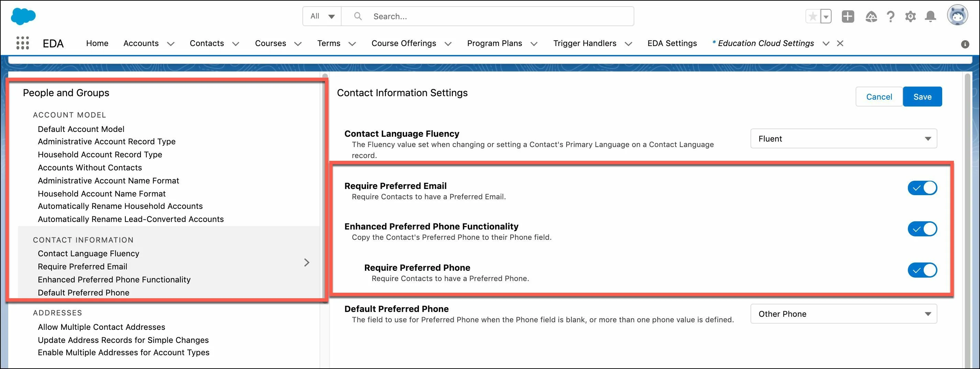Click the EDA app name
The height and width of the screenshot is (369, 980).
[x=53, y=43]
